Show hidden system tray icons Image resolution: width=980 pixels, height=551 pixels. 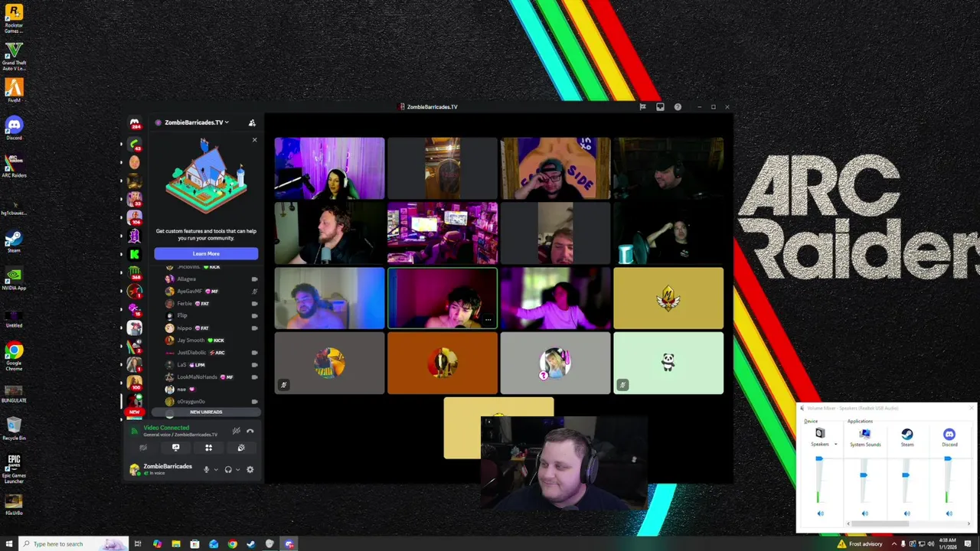(893, 544)
